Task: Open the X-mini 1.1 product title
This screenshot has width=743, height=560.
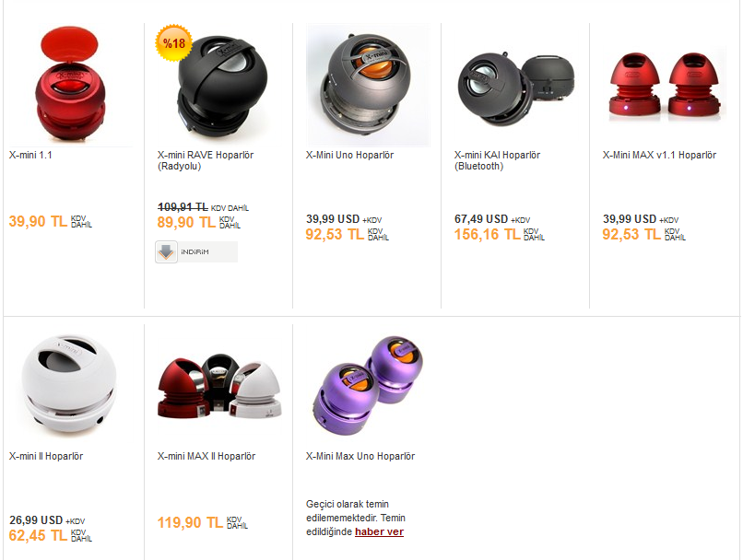Action: (x=30, y=155)
